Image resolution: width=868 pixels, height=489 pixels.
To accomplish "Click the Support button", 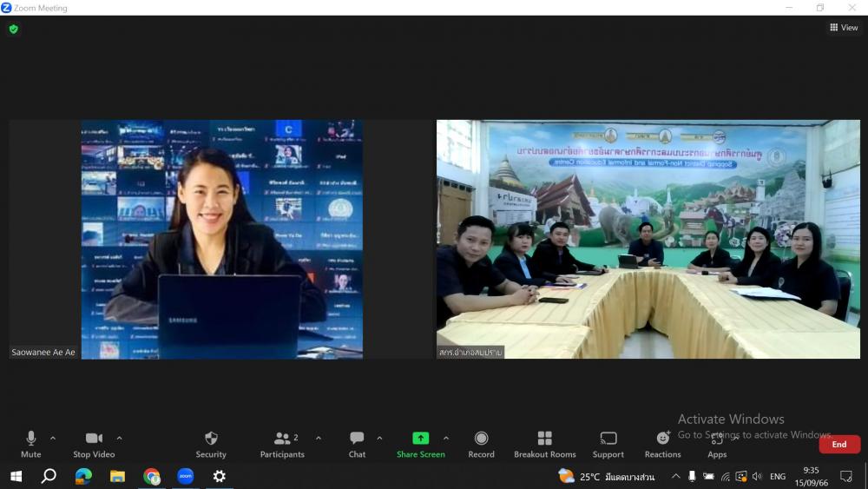I will click(608, 445).
